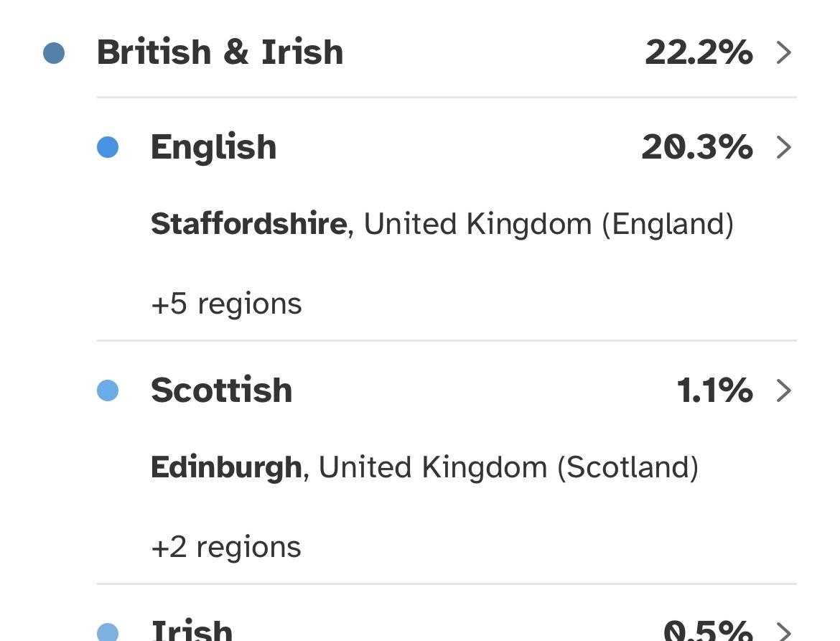The width and height of the screenshot is (840, 641).
Task: Click the dot beside Irish
Action: 108,632
